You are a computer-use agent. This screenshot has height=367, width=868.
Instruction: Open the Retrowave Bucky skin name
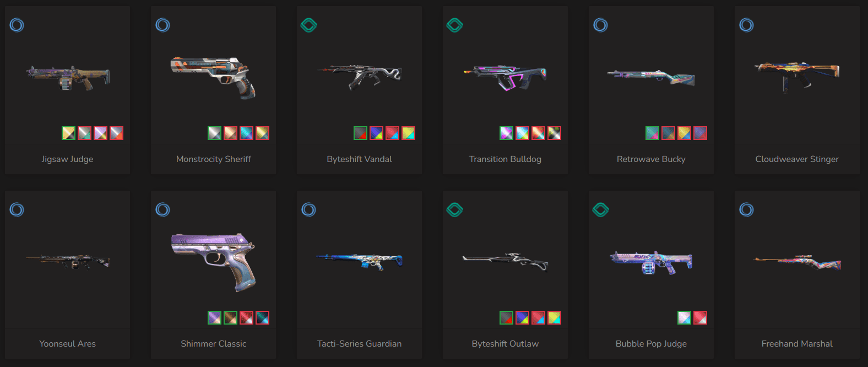pyautogui.click(x=651, y=159)
